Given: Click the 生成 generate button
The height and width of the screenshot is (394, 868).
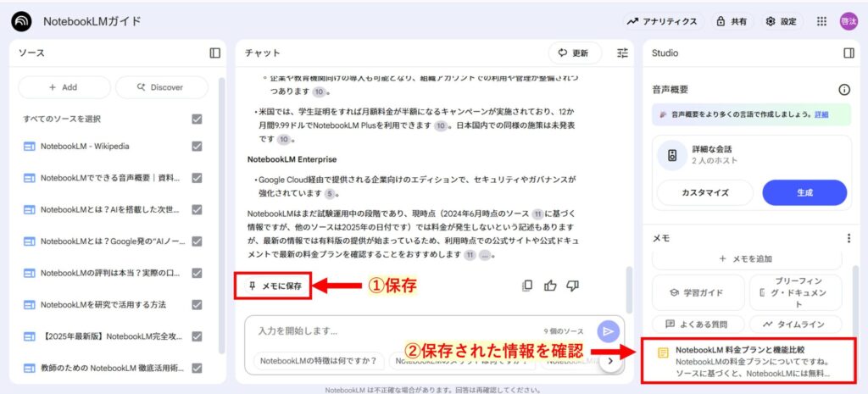Looking at the screenshot, I should tap(804, 192).
